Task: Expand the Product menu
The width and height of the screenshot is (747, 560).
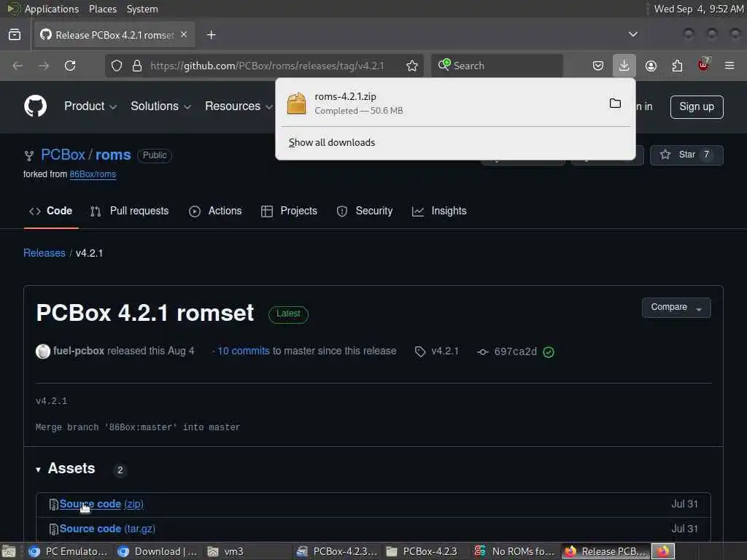Action: pos(90,106)
